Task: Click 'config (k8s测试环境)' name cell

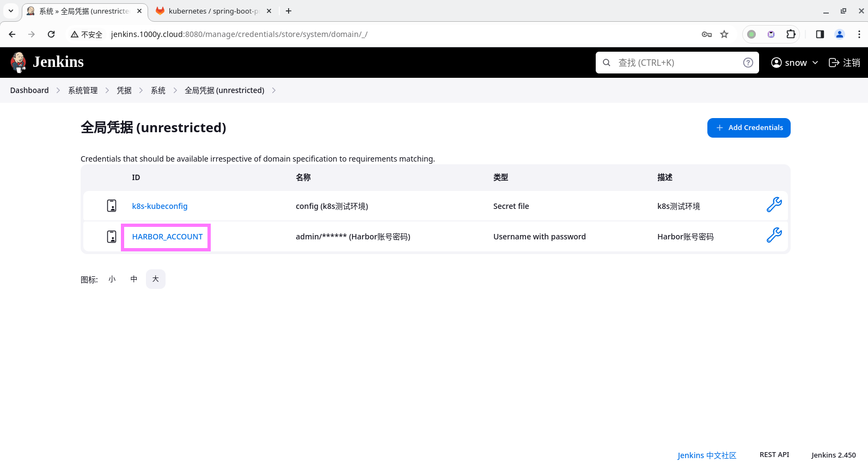Action: [x=332, y=206]
